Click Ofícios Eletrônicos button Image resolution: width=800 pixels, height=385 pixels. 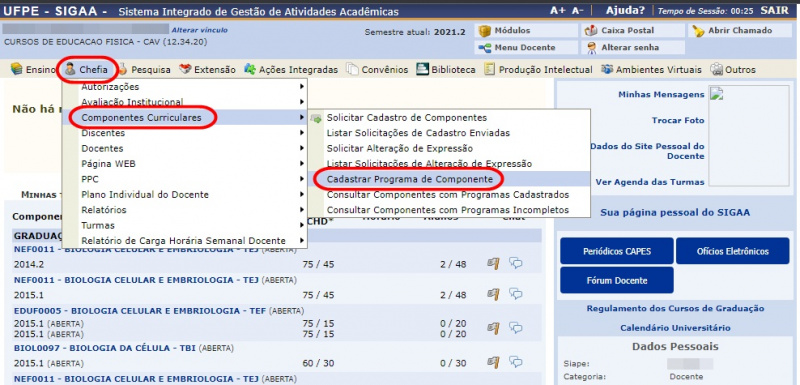(x=733, y=251)
